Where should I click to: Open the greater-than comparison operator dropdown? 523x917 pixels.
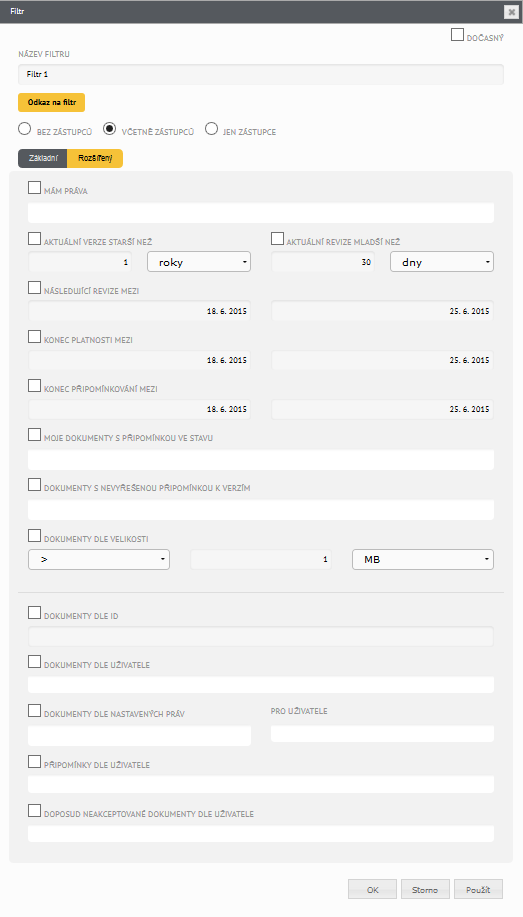pos(99,560)
